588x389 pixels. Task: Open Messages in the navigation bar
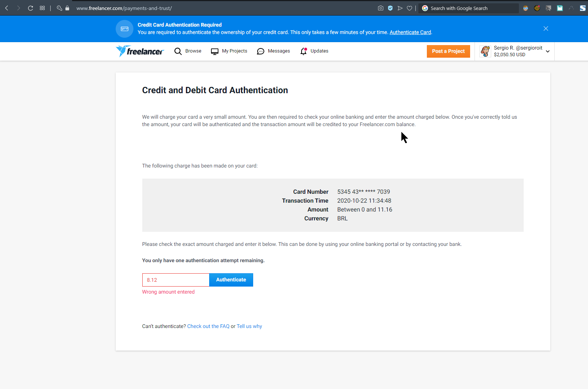273,51
